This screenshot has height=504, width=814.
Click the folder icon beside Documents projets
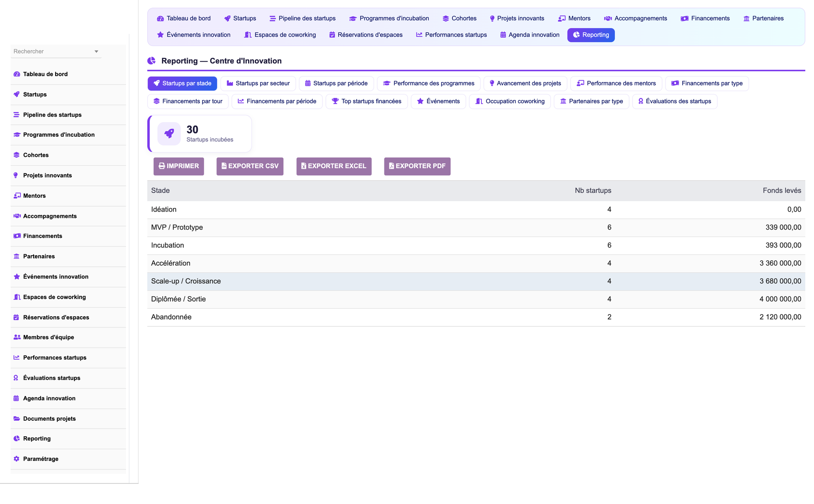(x=17, y=419)
